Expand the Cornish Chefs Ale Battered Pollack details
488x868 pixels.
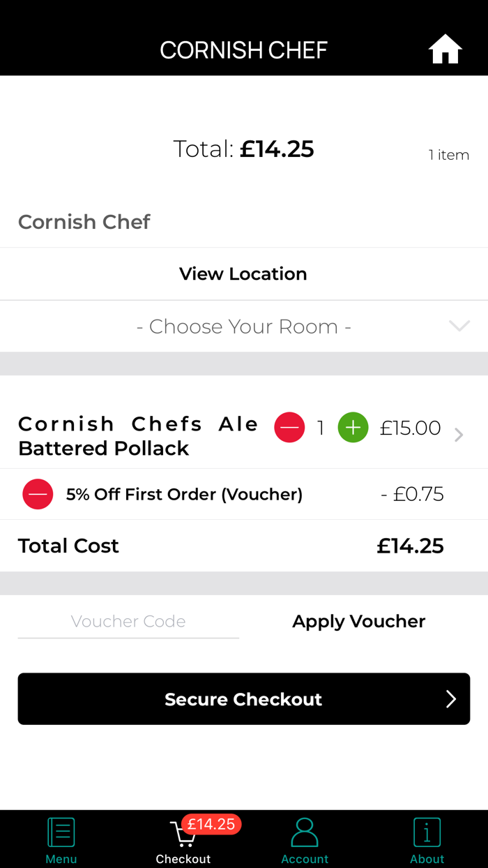point(458,434)
